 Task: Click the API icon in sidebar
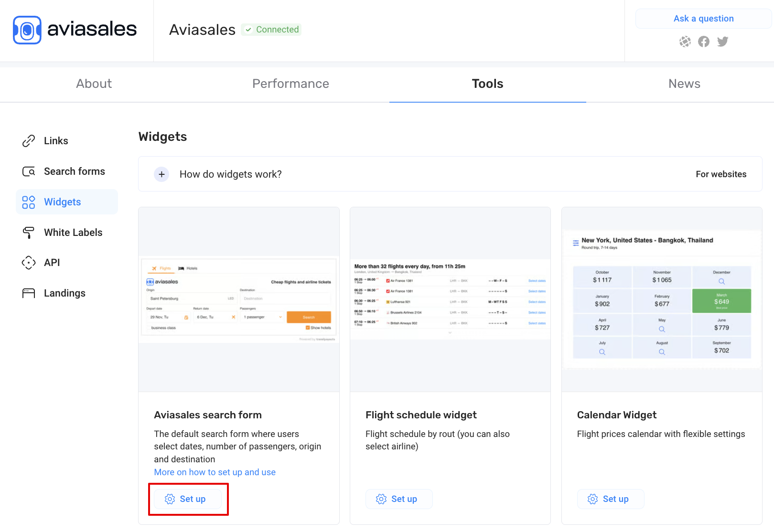[x=29, y=263]
